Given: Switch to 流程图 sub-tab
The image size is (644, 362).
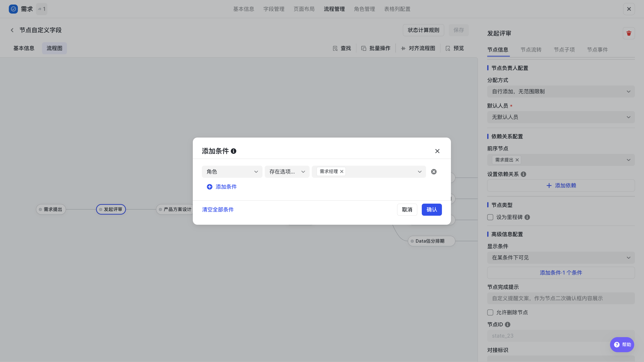Looking at the screenshot, I should click(x=54, y=48).
